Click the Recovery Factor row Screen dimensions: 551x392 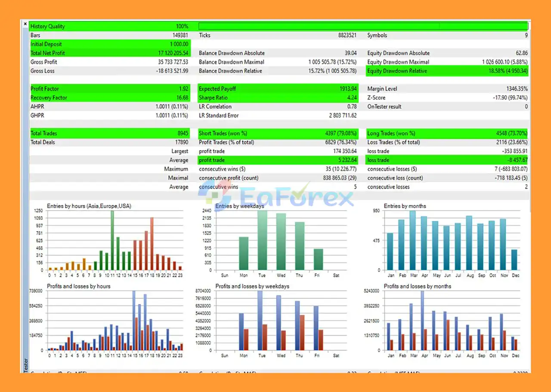point(109,98)
